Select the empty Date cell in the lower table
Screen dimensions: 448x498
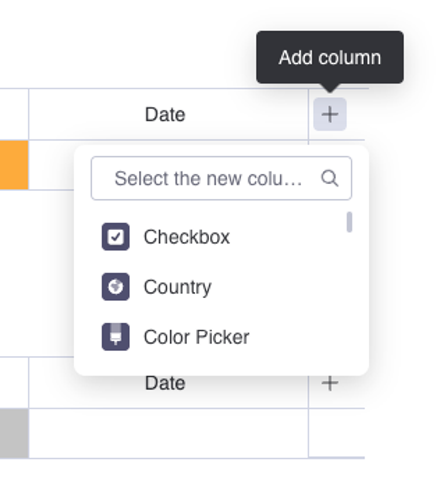point(168,433)
